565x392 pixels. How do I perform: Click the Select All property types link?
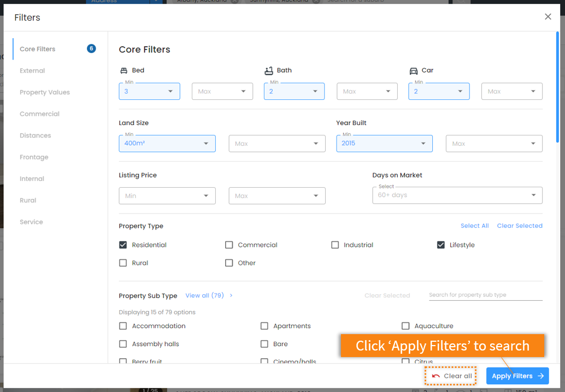point(474,225)
